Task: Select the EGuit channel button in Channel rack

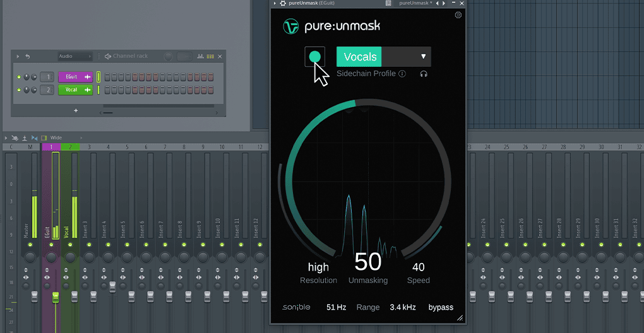Action: tap(76, 77)
